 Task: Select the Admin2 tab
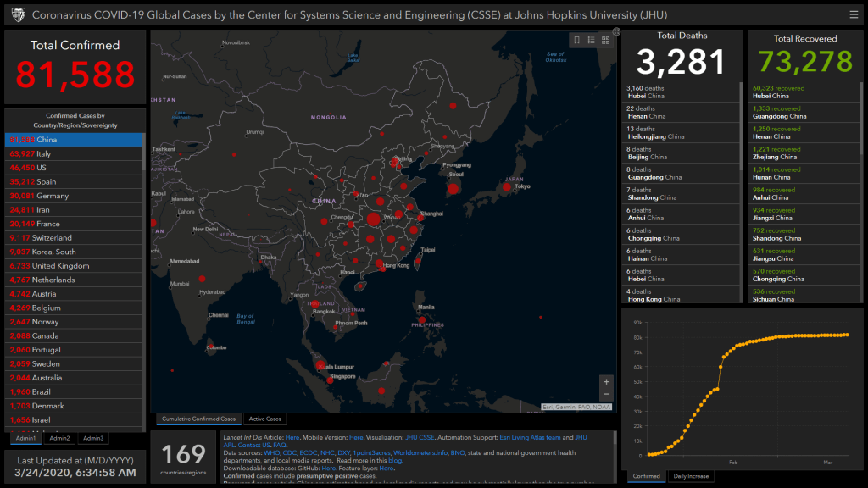click(59, 438)
